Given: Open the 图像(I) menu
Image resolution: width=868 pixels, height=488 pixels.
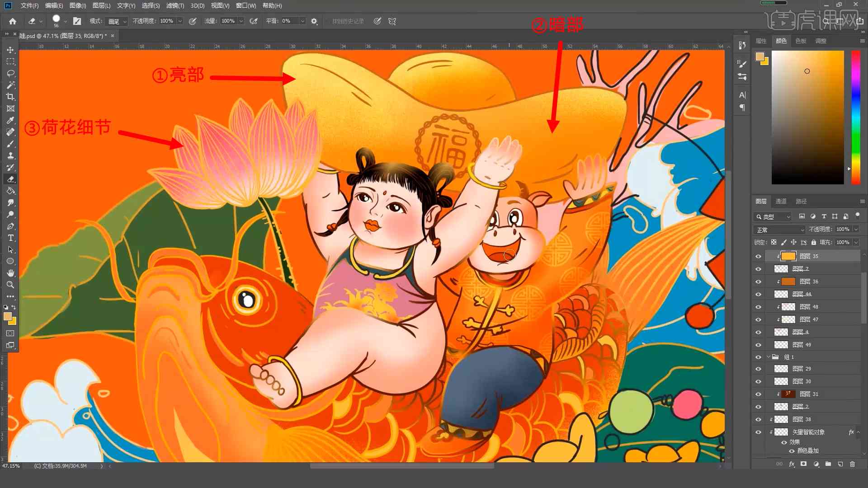Looking at the screenshot, I should tap(78, 5).
